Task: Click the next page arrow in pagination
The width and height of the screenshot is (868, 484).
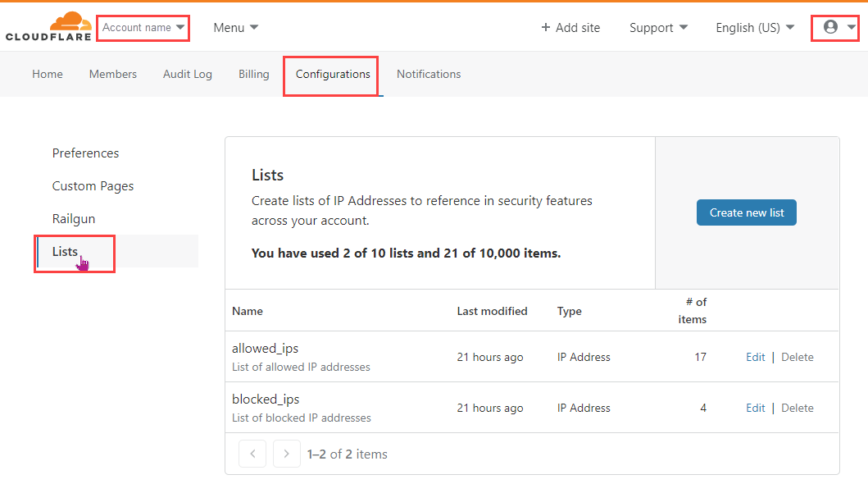Action: click(286, 454)
